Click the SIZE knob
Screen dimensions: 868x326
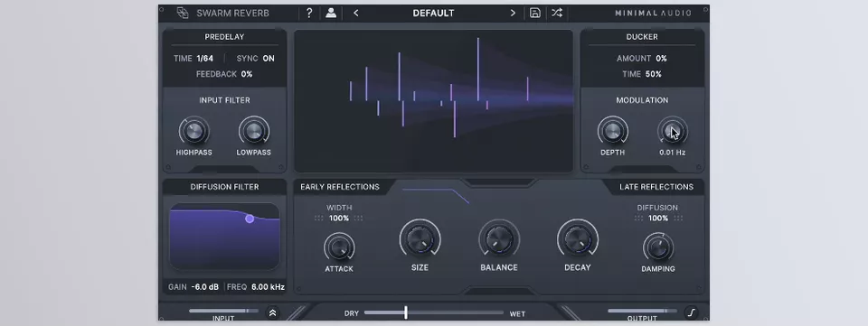click(x=420, y=240)
